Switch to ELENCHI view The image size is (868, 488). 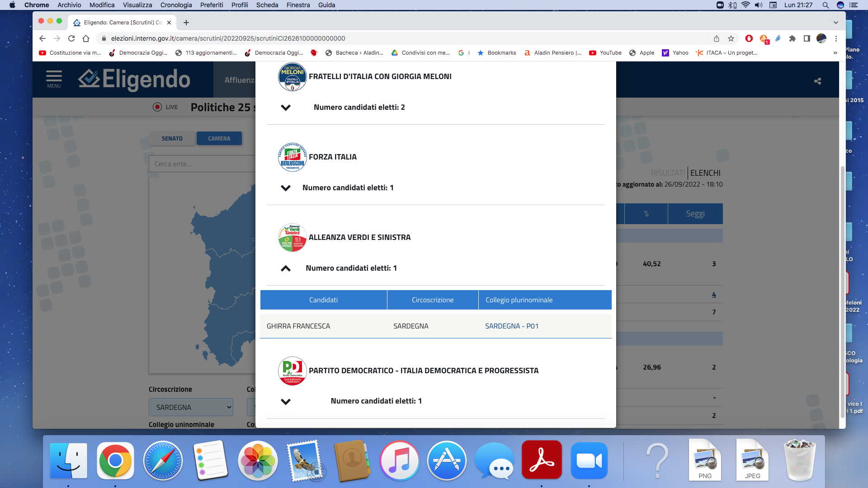(x=705, y=173)
